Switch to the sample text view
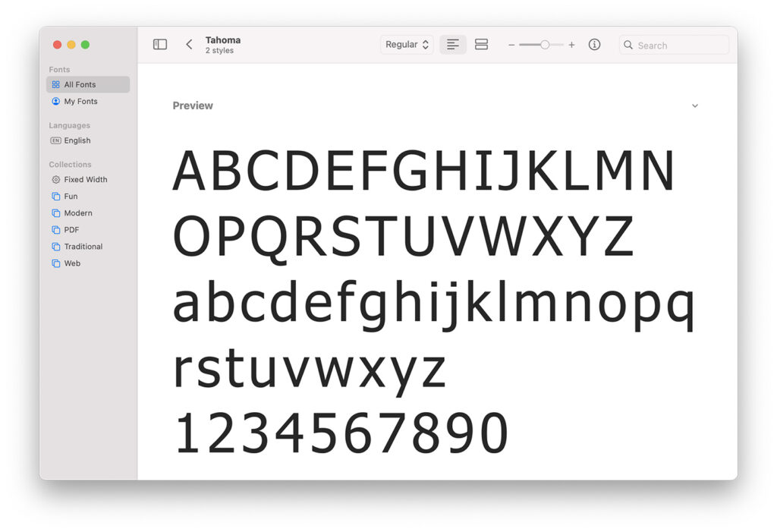The width and height of the screenshot is (777, 532). 453,44
